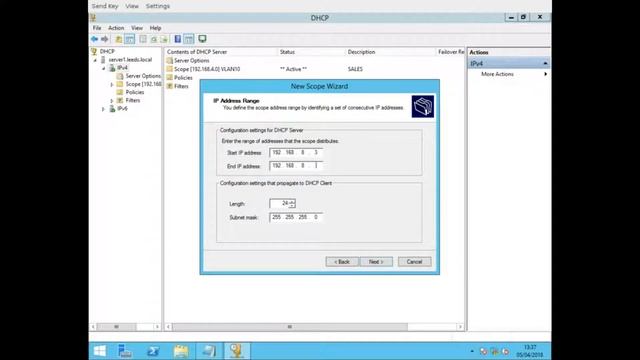Screen dimensions: 640x360
Task: Switch to the DHCP taskbar icon
Action: tap(237, 351)
